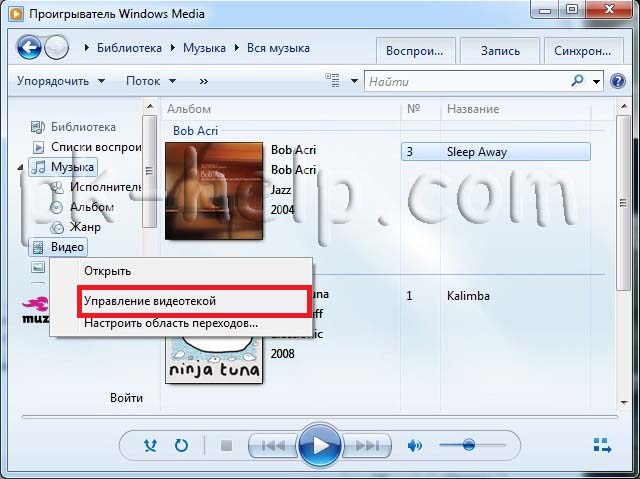Screen dimensions: 640x479
Task: Click the Bob Acri album cover
Action: click(x=214, y=191)
